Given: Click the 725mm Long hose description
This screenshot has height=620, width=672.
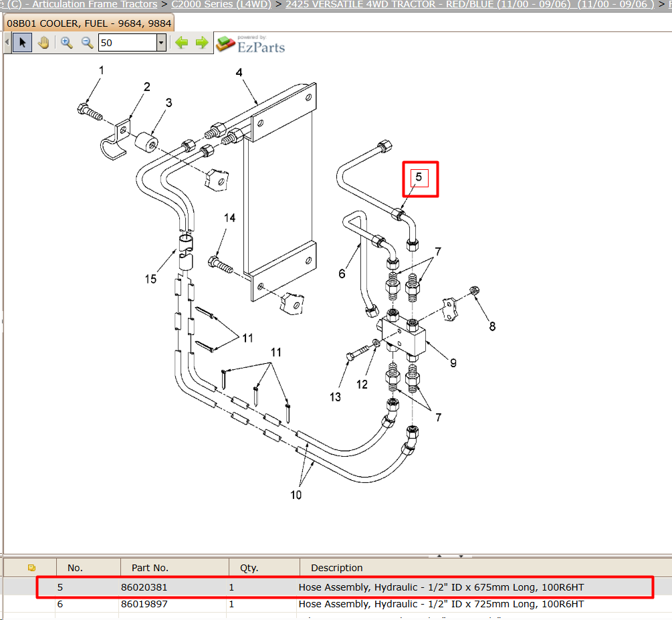Looking at the screenshot, I should click(441, 604).
